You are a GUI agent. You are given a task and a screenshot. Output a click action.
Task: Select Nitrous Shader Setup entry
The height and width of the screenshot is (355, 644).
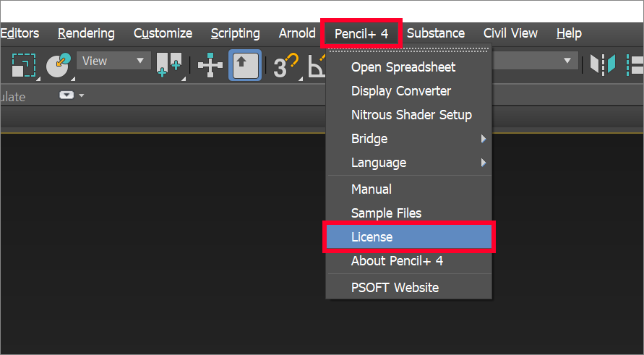click(x=409, y=115)
